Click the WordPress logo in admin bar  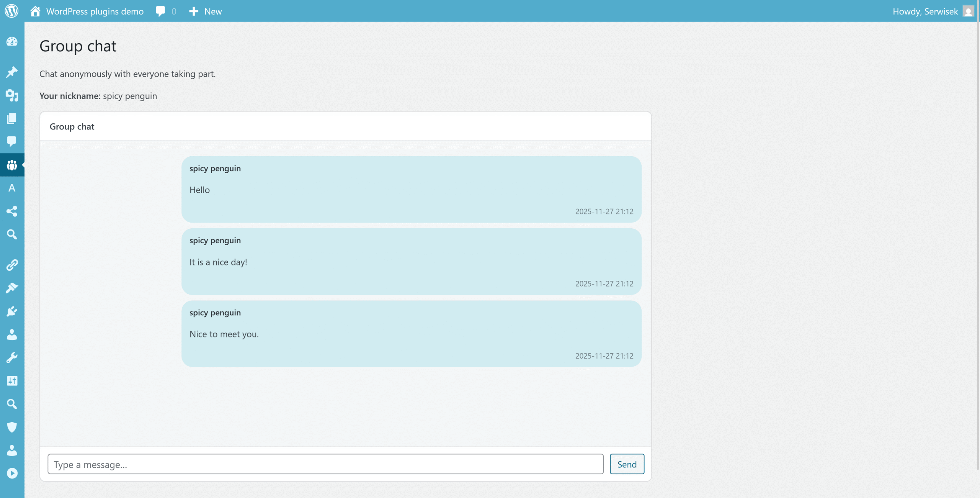pyautogui.click(x=11, y=11)
